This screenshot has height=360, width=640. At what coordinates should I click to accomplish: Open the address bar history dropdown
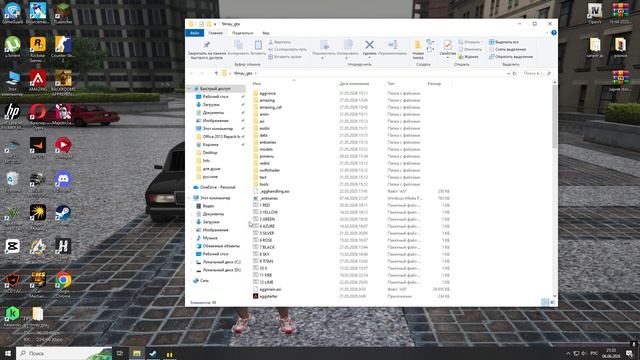(508, 73)
